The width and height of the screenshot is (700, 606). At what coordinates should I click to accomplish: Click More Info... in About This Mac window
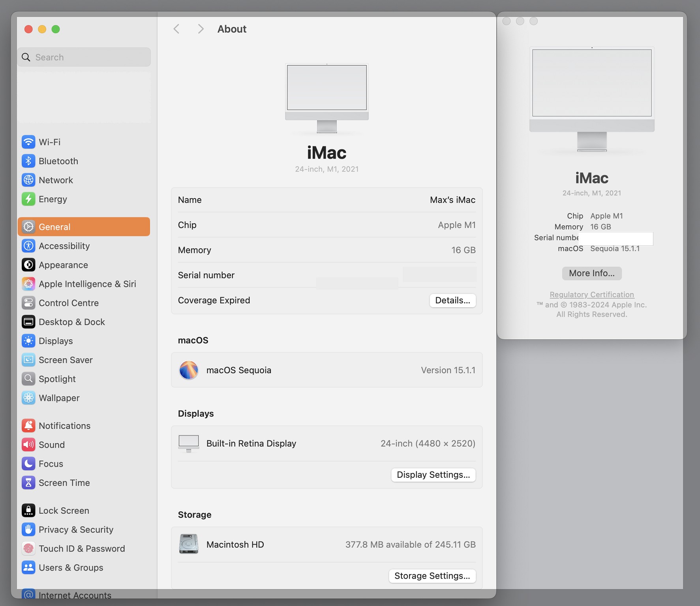[x=591, y=273]
